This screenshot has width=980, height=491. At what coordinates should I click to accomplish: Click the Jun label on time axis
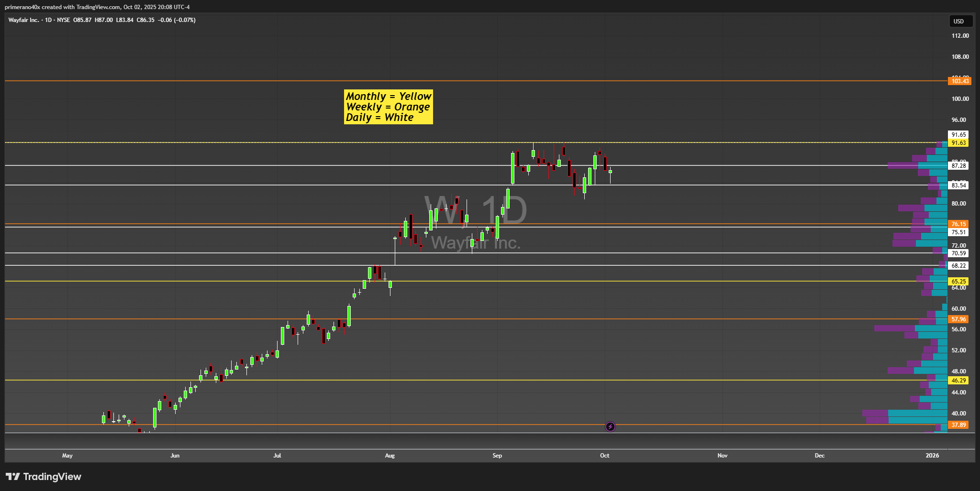(175, 456)
